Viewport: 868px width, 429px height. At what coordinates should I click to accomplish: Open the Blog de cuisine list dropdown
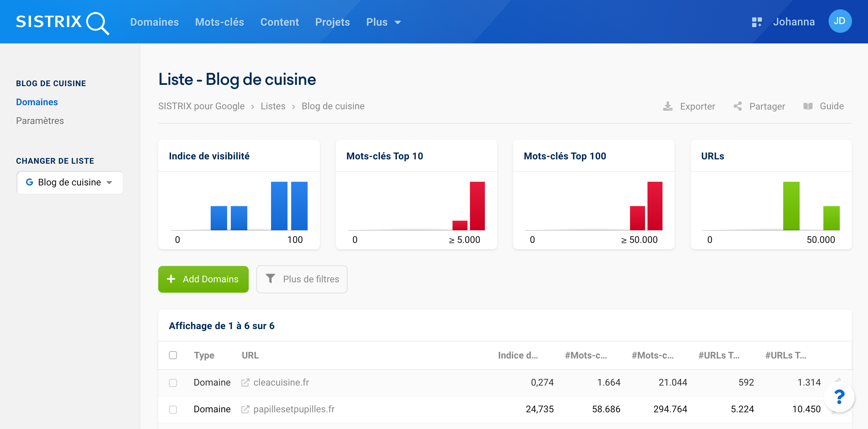click(x=70, y=182)
